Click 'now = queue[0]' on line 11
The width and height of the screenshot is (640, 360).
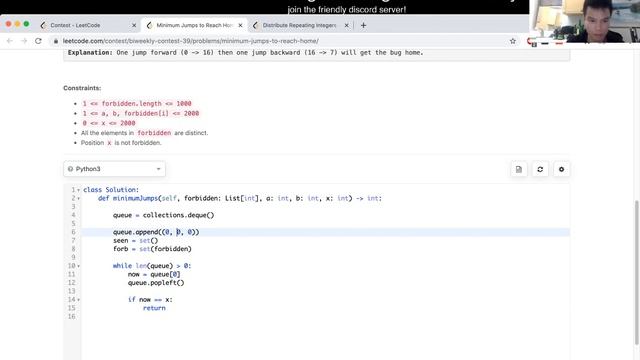tap(154, 274)
